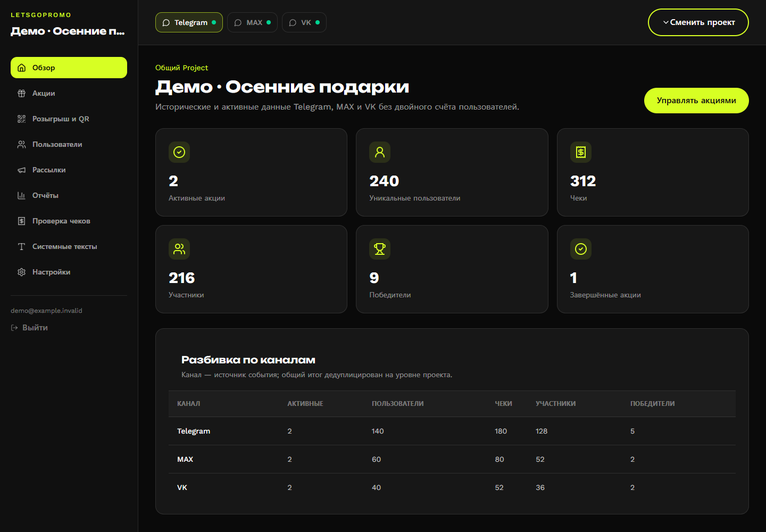Click the users icon next to Пользователи

[x=21, y=144]
